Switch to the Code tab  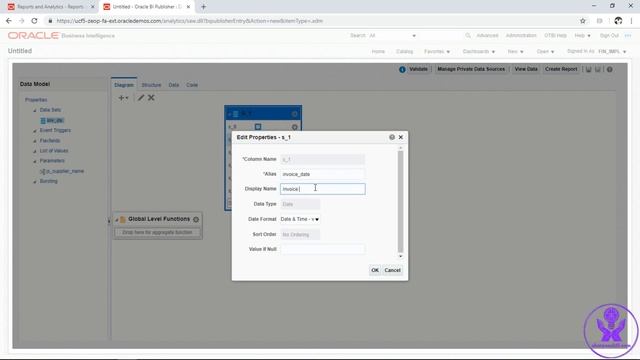click(192, 85)
